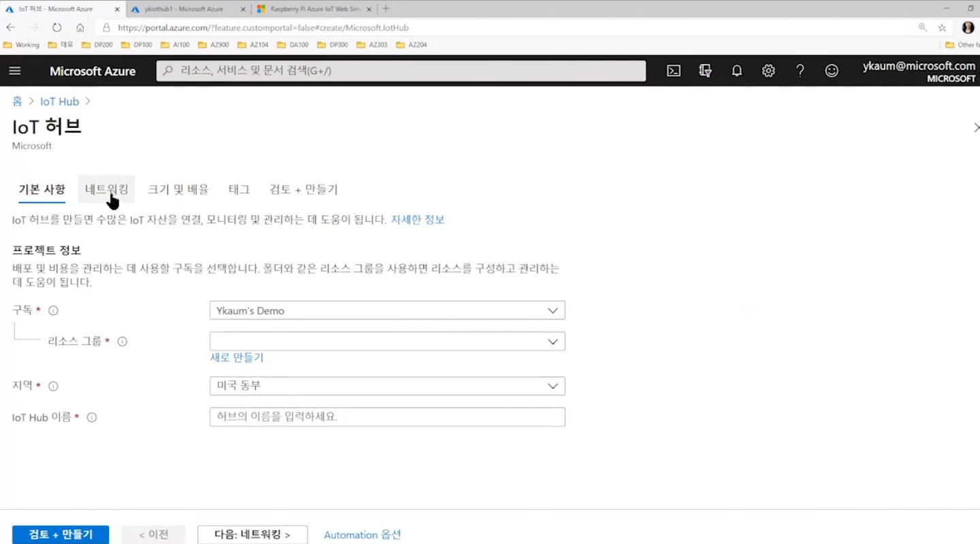Click the < 이전 button

click(154, 534)
